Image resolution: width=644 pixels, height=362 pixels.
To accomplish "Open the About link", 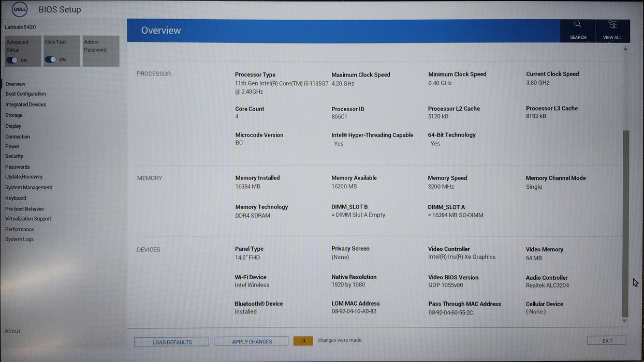I will tap(13, 331).
